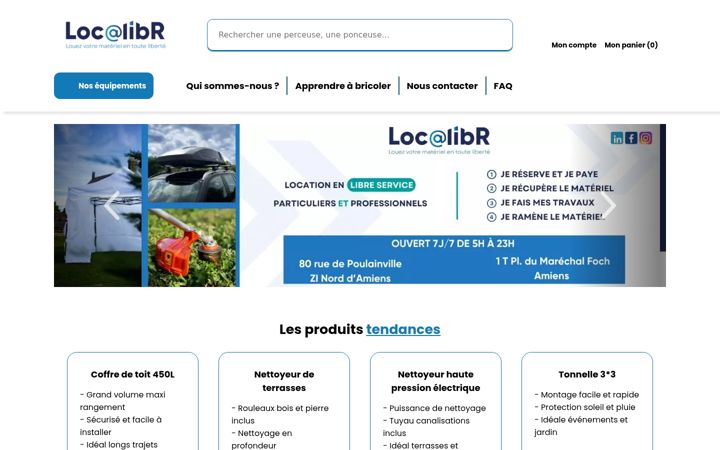
Task: Open Nettoyeur haute pression électrique card
Action: point(436,401)
